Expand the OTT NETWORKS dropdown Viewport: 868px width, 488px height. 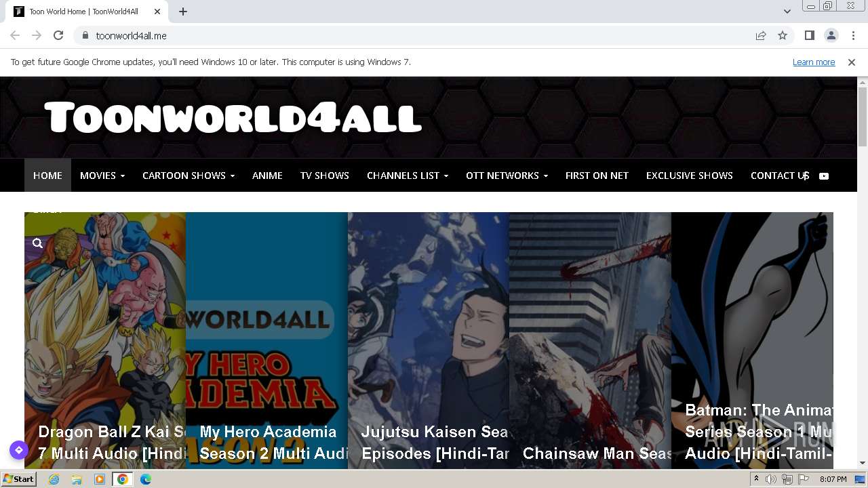[x=507, y=176]
